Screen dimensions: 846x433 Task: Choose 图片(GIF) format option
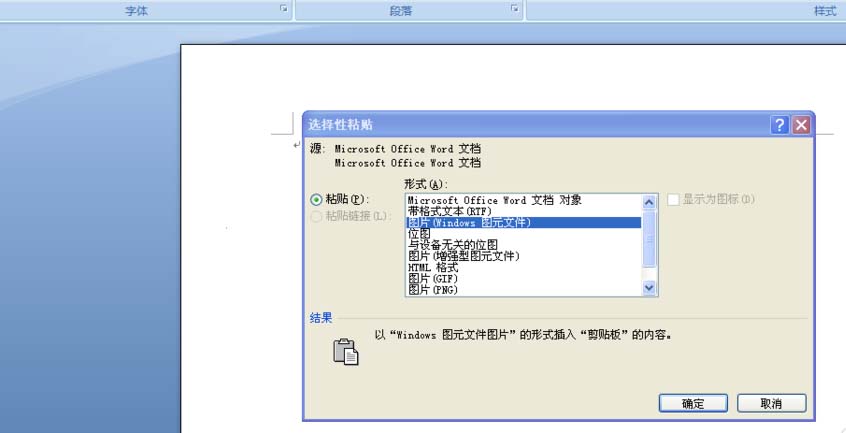433,279
